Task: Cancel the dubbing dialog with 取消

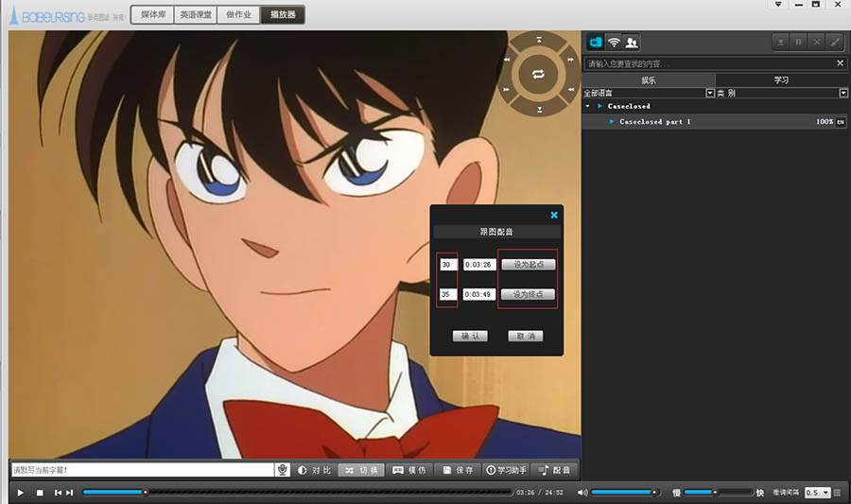Action: tap(526, 337)
